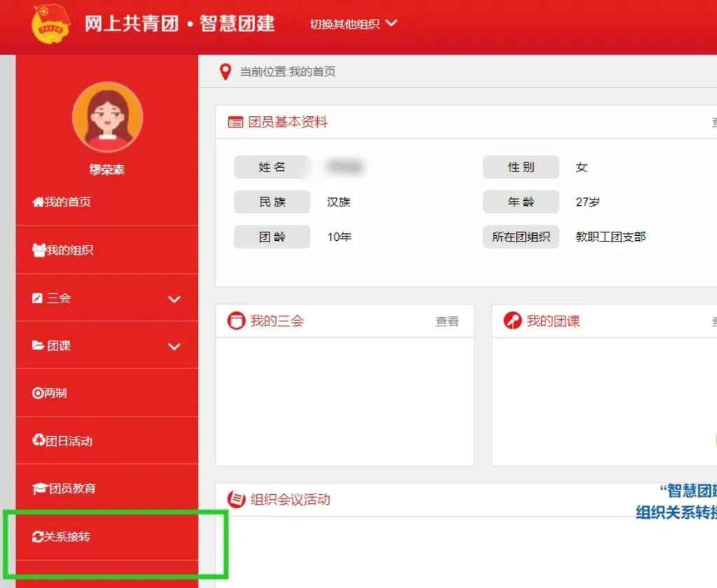The width and height of the screenshot is (717, 588).
Task: Click the home icon beside 我的首页
Action: tap(38, 202)
